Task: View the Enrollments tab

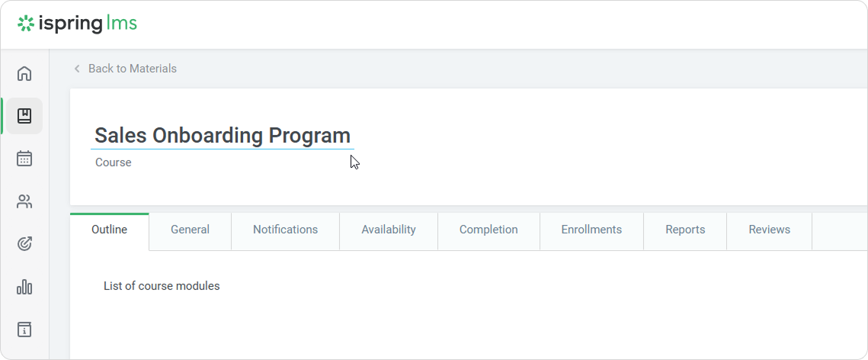Action: coord(591,230)
